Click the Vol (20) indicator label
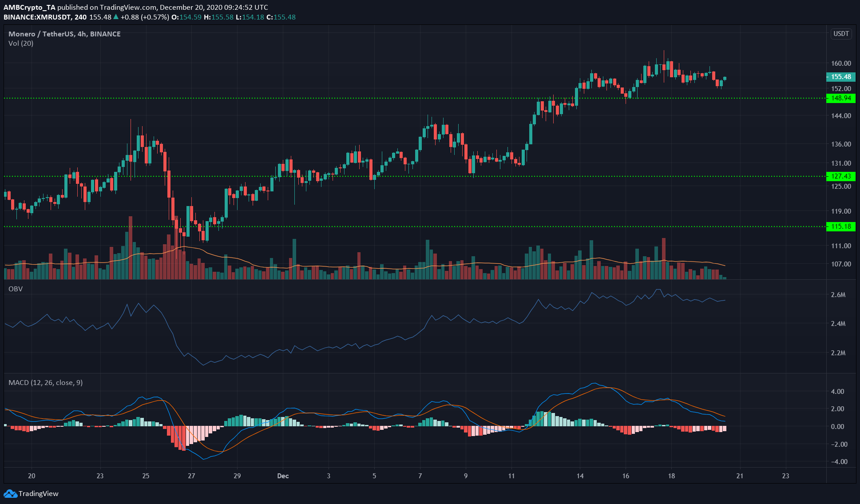The width and height of the screenshot is (860, 504). tap(21, 44)
